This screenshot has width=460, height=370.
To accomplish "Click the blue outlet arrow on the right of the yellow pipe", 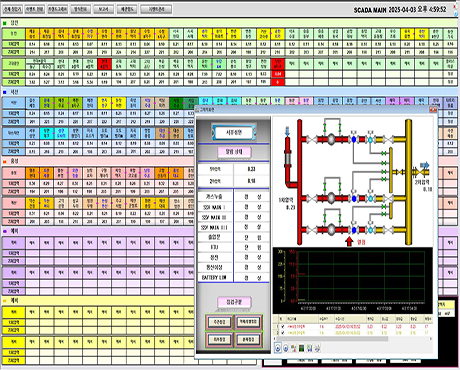I will (x=424, y=165).
